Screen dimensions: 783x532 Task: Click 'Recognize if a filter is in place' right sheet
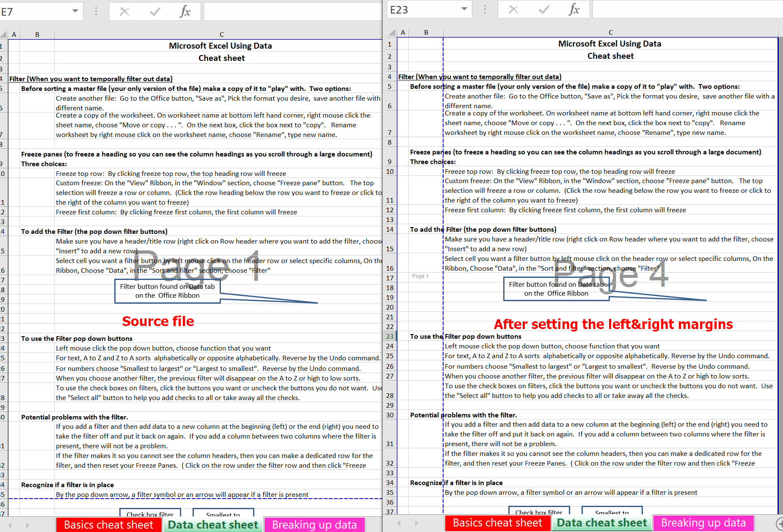click(x=456, y=483)
